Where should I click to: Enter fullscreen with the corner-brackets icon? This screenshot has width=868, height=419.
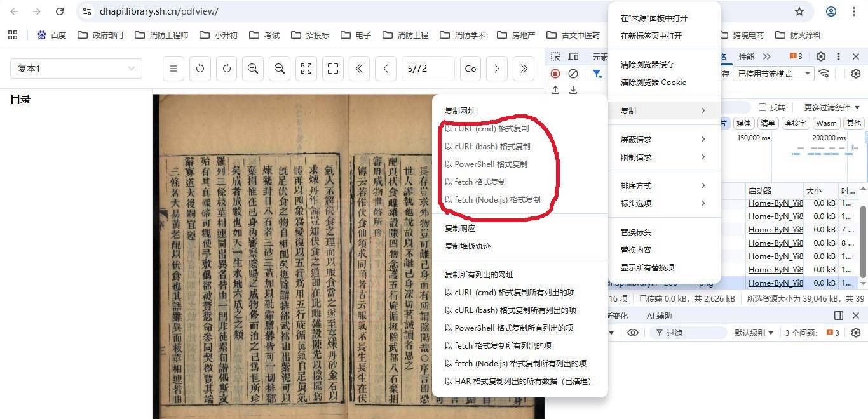332,69
